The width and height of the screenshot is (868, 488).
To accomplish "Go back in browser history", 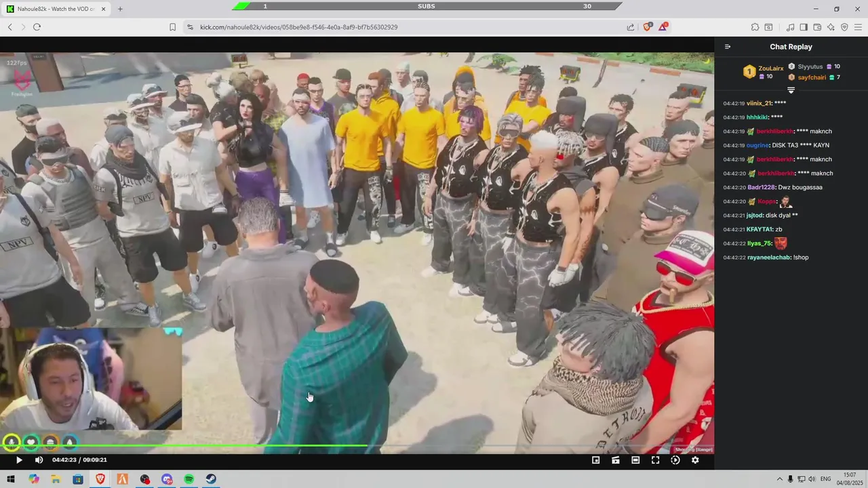I will pos(9,27).
